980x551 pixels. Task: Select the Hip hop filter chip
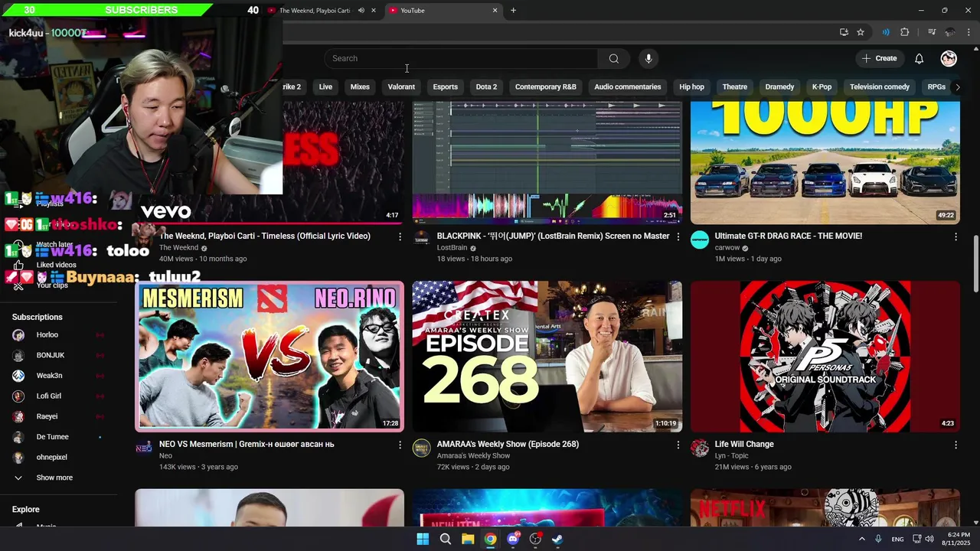click(691, 87)
